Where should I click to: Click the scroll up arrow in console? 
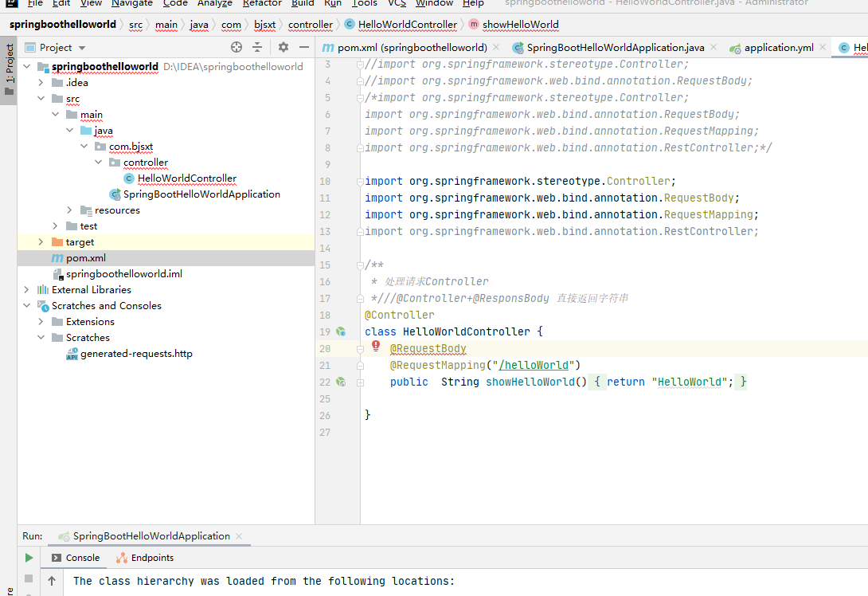coord(52,581)
